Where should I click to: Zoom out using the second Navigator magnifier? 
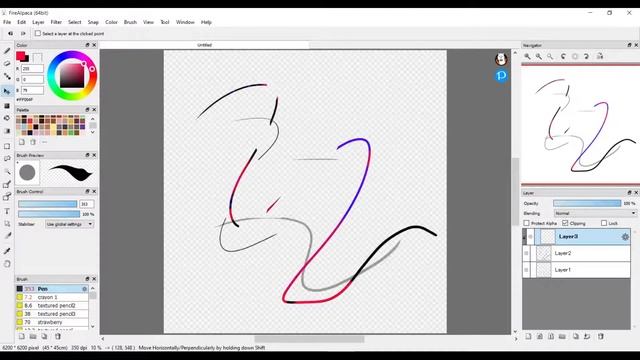(x=539, y=56)
